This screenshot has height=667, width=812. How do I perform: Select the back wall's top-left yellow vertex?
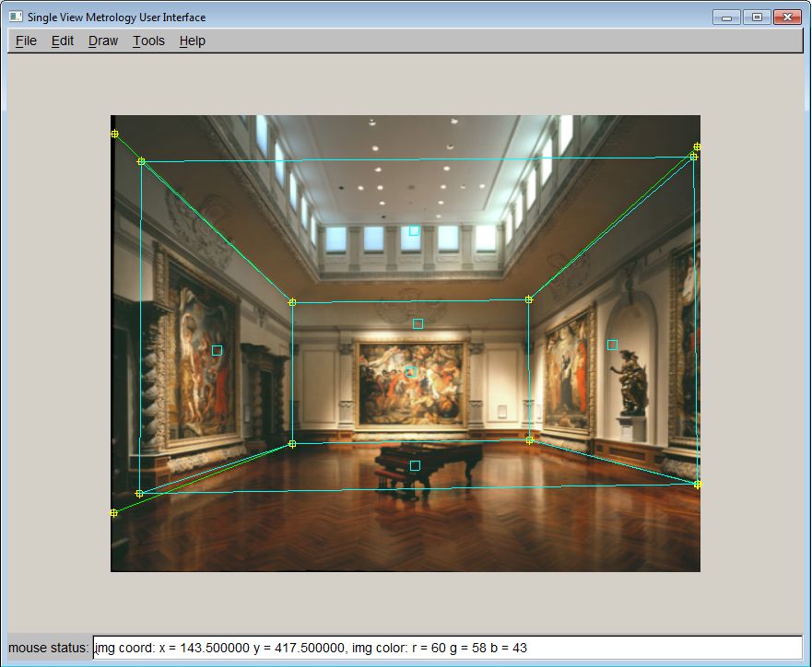coord(292,302)
